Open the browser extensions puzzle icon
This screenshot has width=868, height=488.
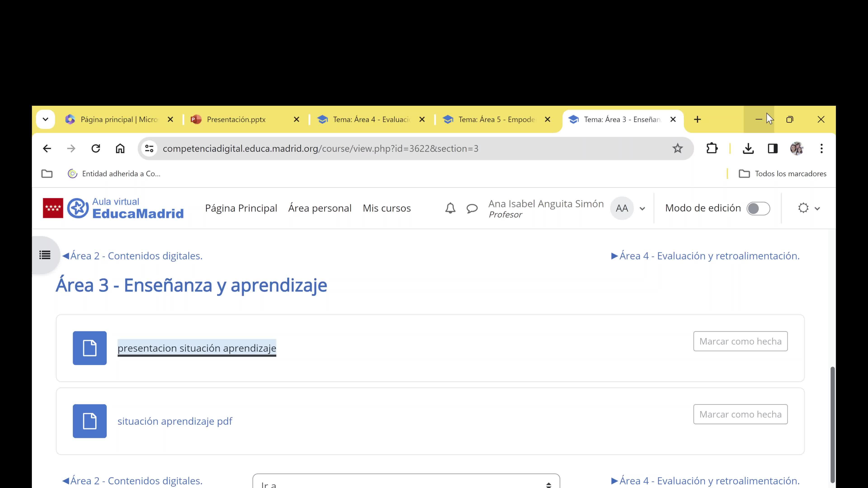(712, 148)
